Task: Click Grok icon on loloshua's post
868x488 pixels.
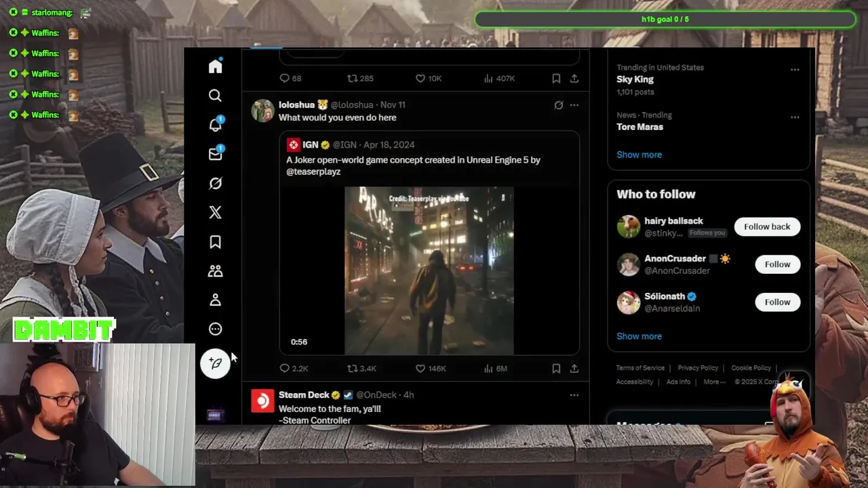Action: tap(558, 105)
